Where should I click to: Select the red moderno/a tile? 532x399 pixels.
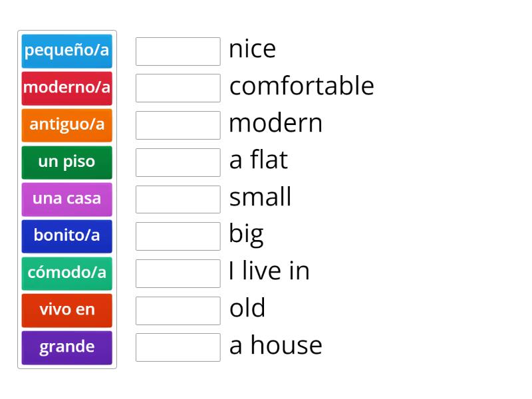(x=66, y=88)
